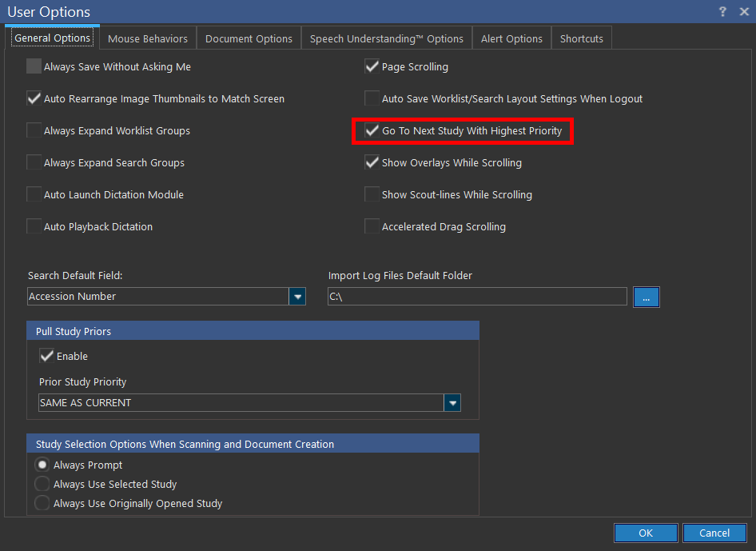The image size is (756, 551).
Task: Enable Show Scout-lines While Scrolling
Action: [372, 194]
